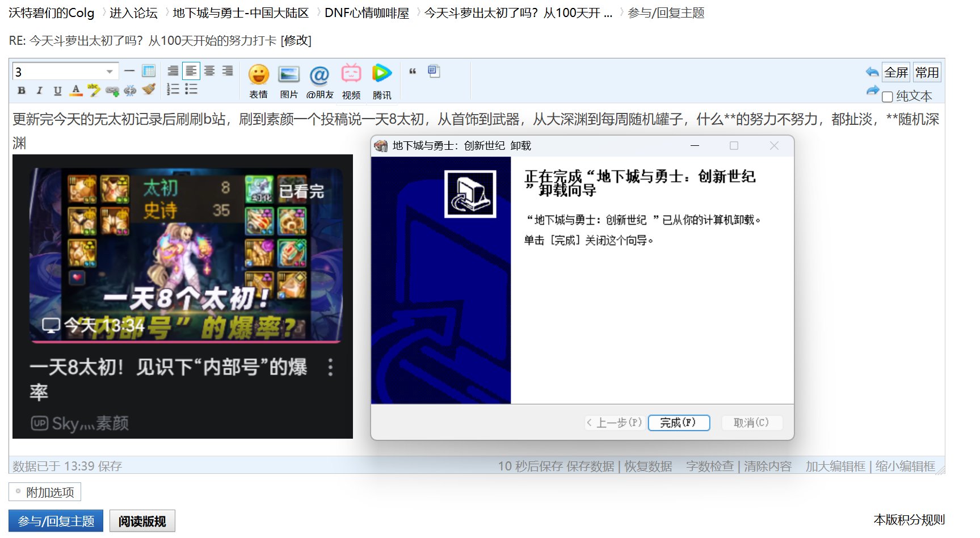Image resolution: width=980 pixels, height=538 pixels.
Task: Insert an image via 图片 icon
Action: click(289, 81)
